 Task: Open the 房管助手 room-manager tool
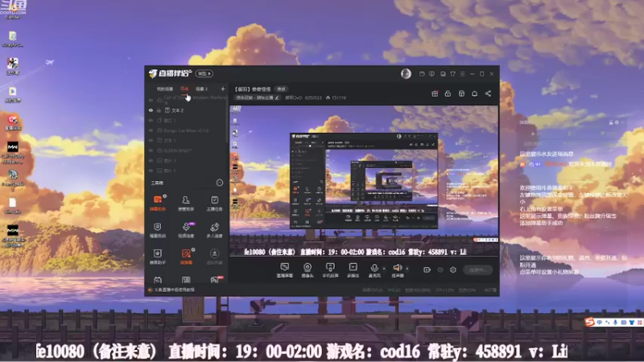(x=186, y=203)
